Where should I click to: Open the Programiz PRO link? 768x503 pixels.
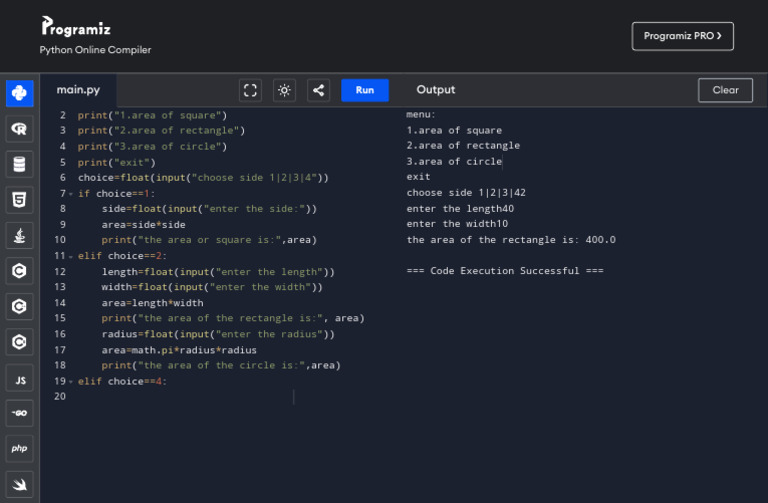682,36
